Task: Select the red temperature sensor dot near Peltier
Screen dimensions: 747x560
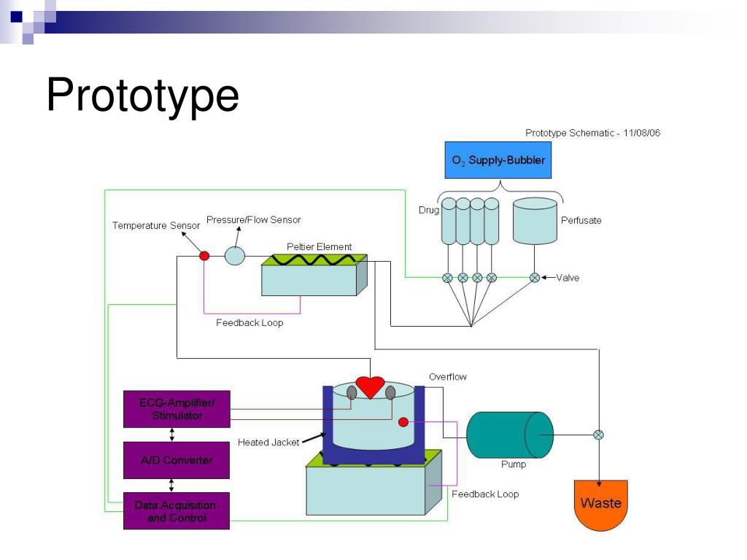Action: tap(204, 256)
